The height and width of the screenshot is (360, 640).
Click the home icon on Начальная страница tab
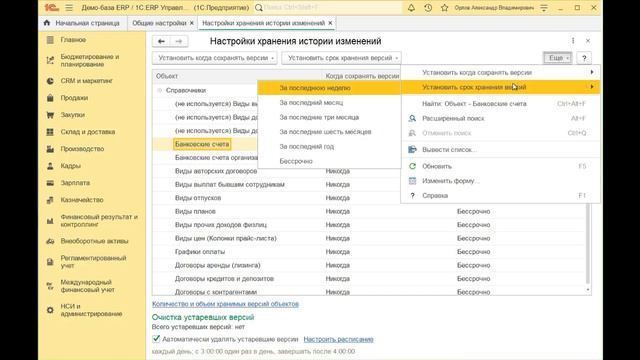(x=47, y=23)
